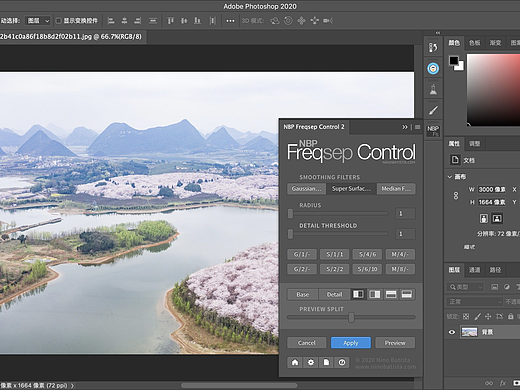Click the Preview Split slider handle
Screen dimensions: 520x390
point(351,317)
